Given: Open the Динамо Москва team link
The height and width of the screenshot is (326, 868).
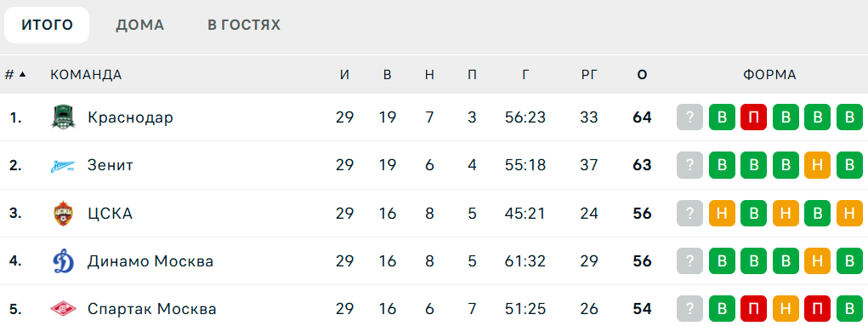Looking at the screenshot, I should (150, 261).
